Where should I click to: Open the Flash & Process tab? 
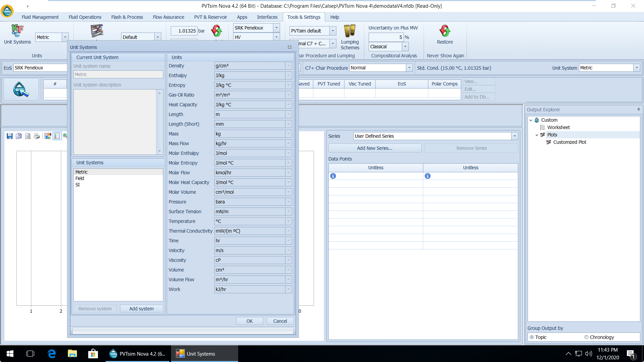[x=127, y=17]
